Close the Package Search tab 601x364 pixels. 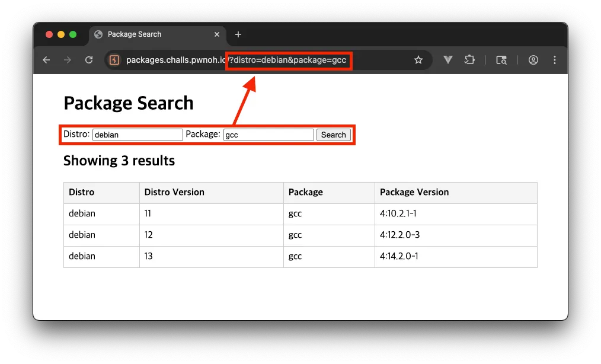coord(217,34)
